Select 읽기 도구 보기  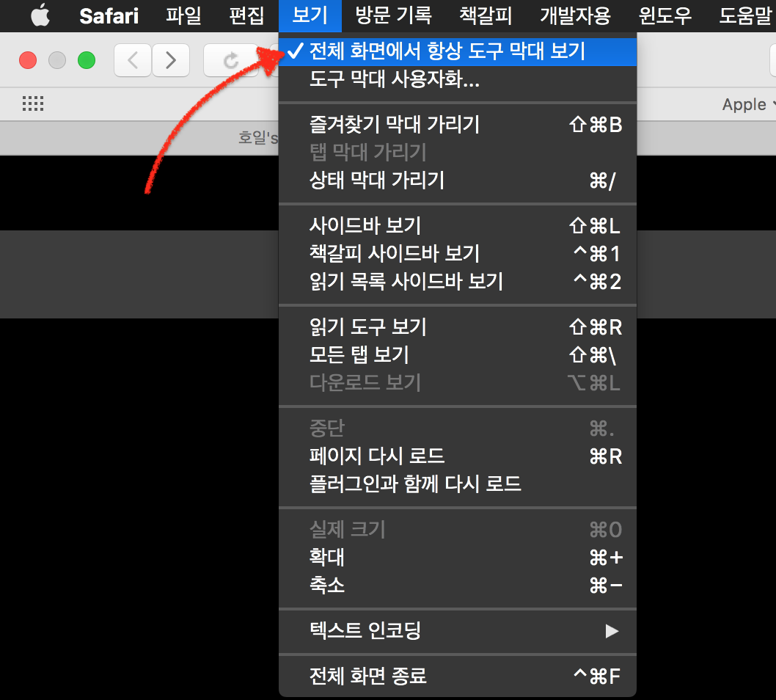pyautogui.click(x=458, y=327)
